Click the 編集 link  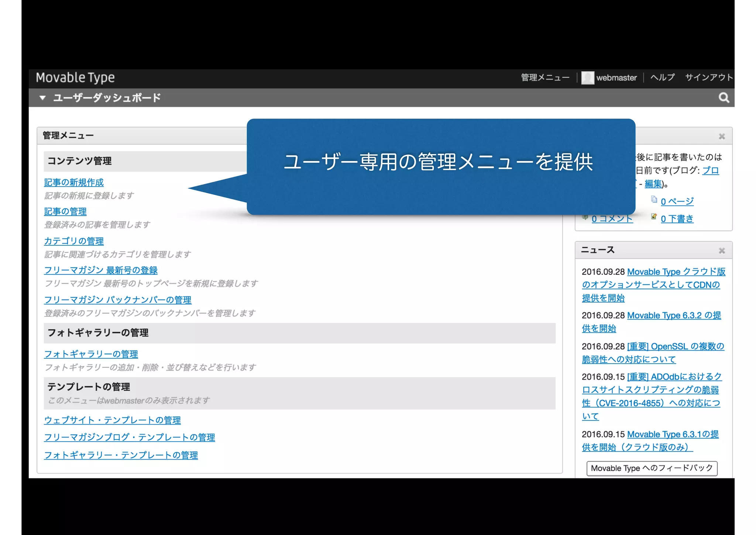653,184
